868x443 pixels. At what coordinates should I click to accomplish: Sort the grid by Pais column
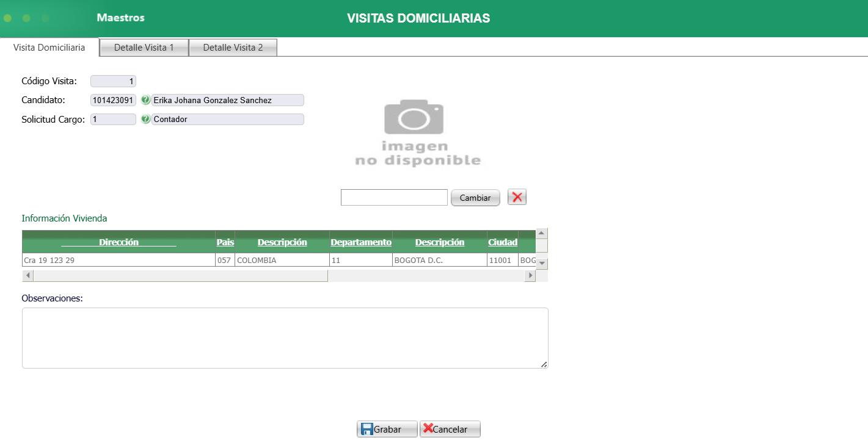(x=225, y=242)
